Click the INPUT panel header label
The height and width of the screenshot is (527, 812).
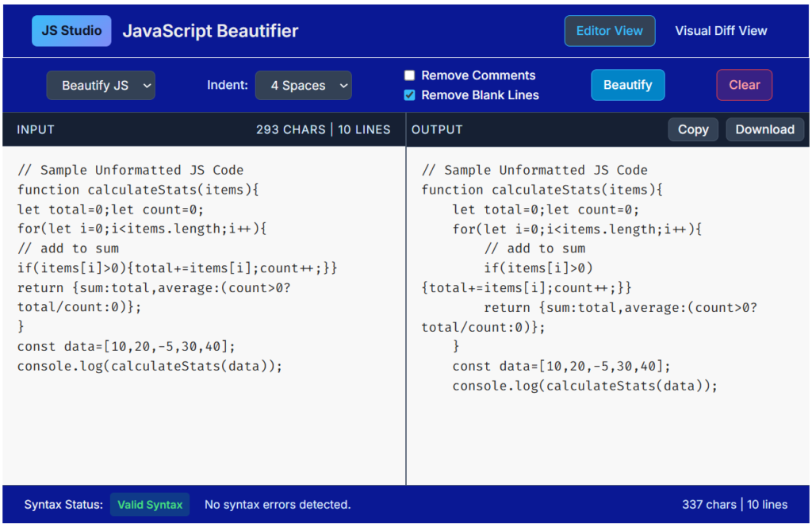click(x=35, y=129)
